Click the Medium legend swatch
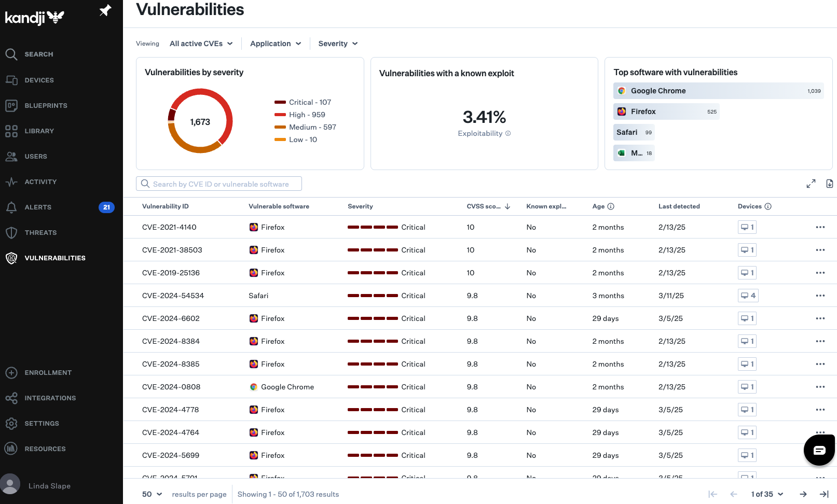 pyautogui.click(x=280, y=127)
